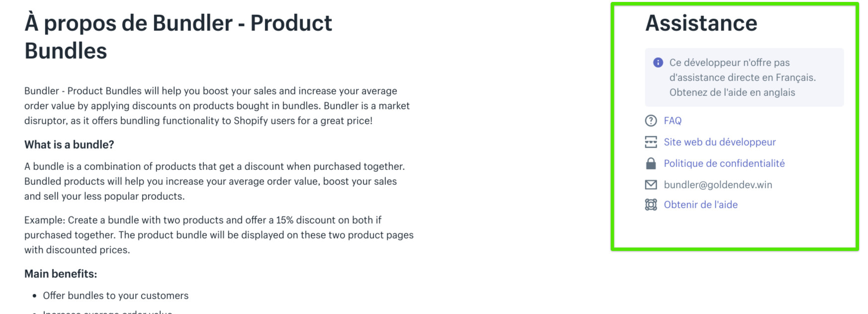Click the "Obtenez de l'aide en anglais" text
This screenshot has width=868, height=314.
click(x=732, y=92)
